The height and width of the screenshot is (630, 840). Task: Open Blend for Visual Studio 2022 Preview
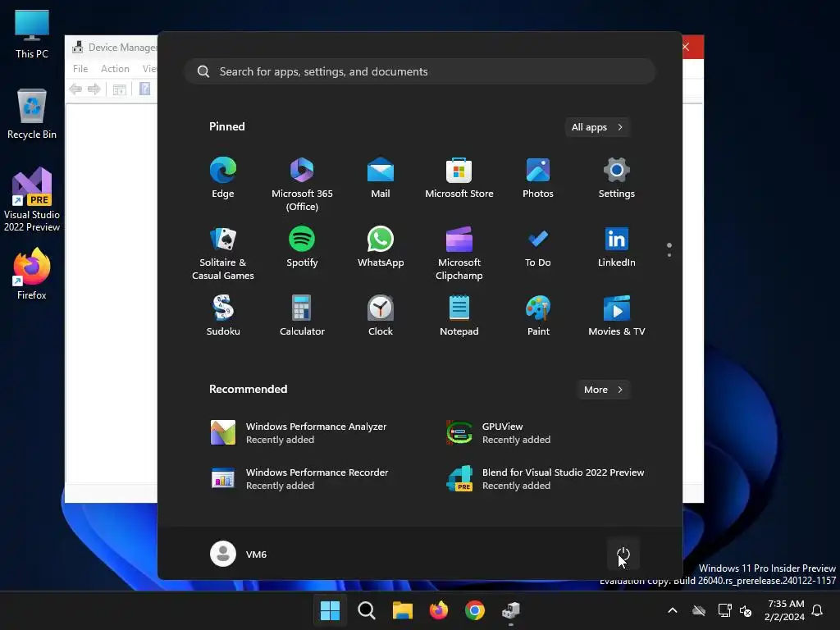pyautogui.click(x=546, y=478)
